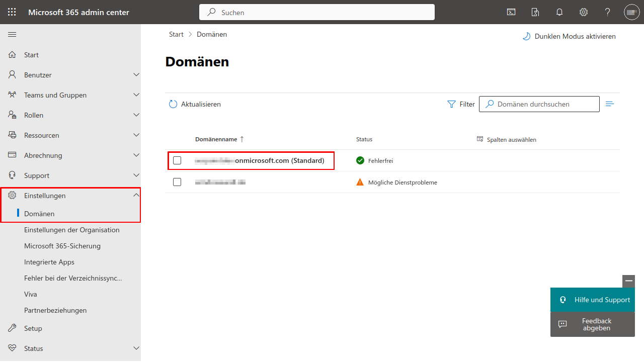Open Viva settings item
This screenshot has height=362, width=644.
coord(31,294)
